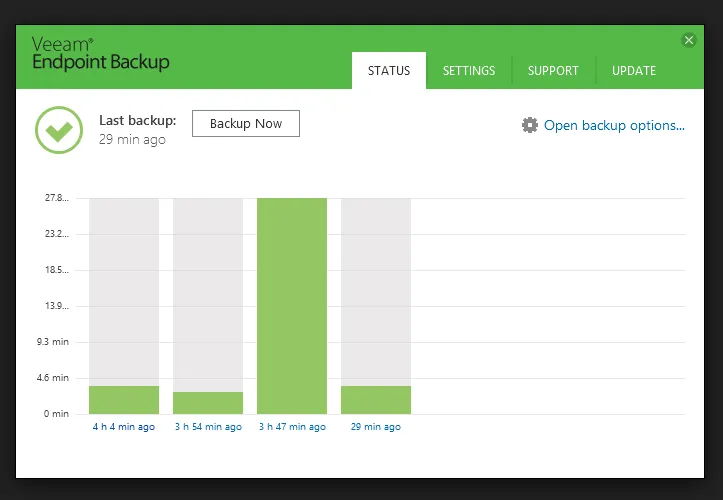Select the tall green 3 h 47 min bar
723x500 pixels.
[292, 306]
